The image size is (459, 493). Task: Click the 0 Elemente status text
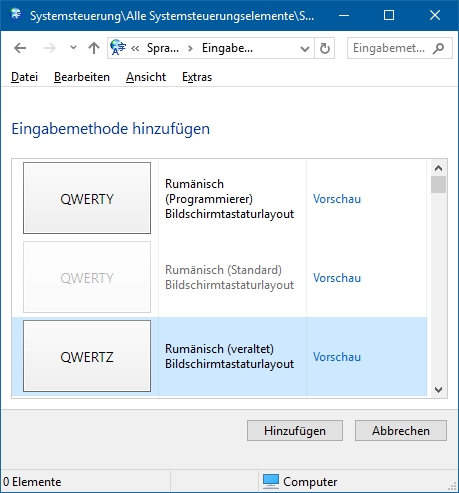point(32,482)
